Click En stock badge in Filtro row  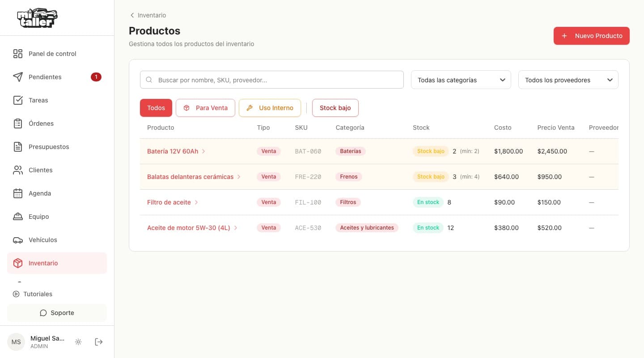(428, 202)
